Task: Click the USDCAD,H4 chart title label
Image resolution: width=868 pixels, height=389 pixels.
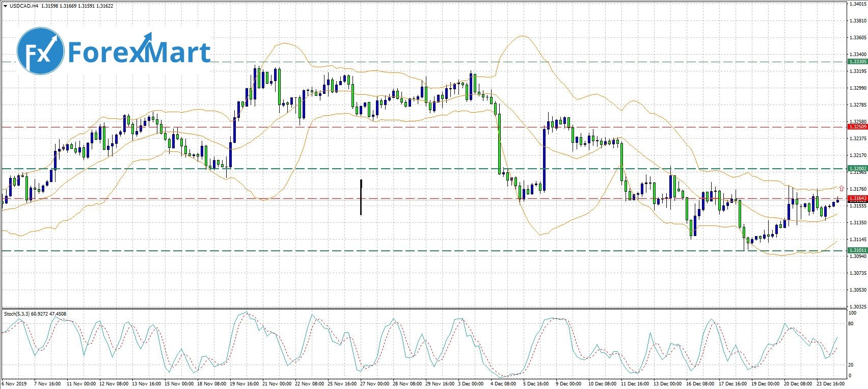Action: [x=22, y=6]
